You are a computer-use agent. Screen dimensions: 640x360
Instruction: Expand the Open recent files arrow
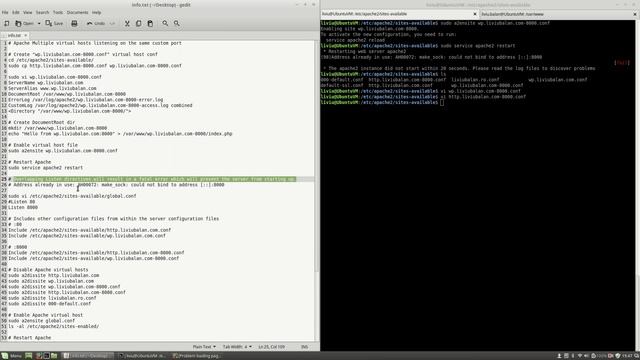click(39, 24)
